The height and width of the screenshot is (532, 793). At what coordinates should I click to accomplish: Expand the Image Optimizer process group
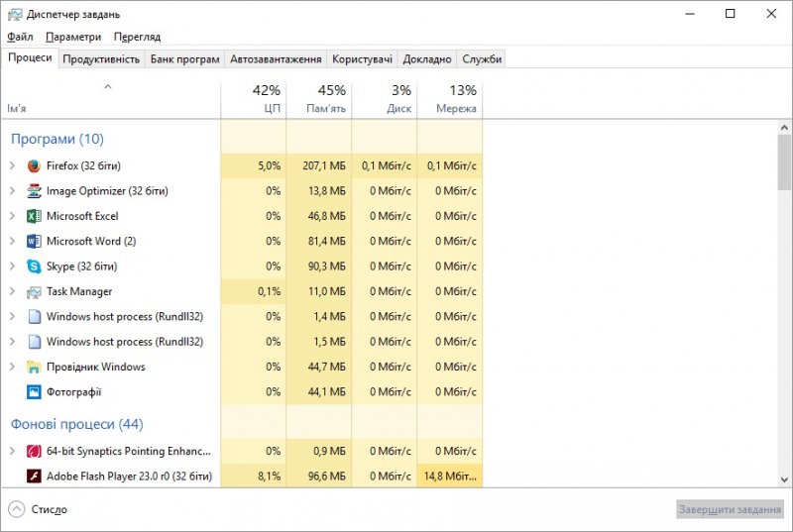tap(13, 191)
